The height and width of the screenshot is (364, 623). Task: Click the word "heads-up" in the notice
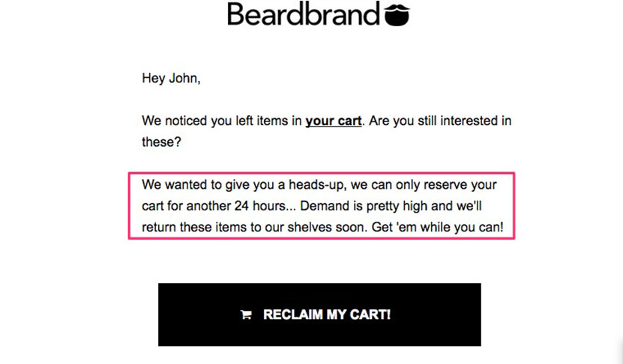[x=316, y=185]
